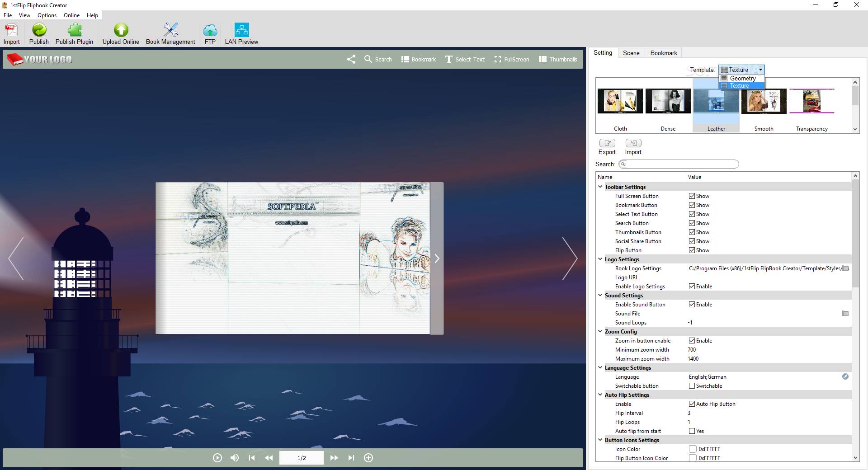Click the zoom in plus icon

(368, 458)
